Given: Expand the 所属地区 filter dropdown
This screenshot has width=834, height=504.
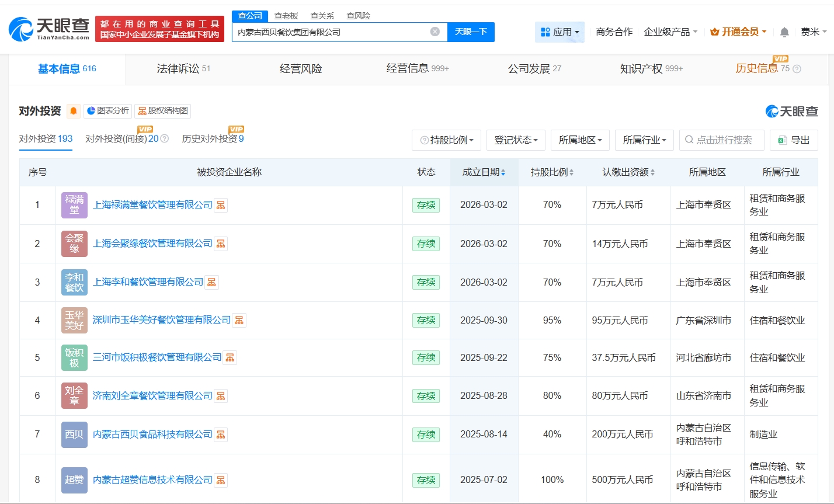Looking at the screenshot, I should point(580,140).
